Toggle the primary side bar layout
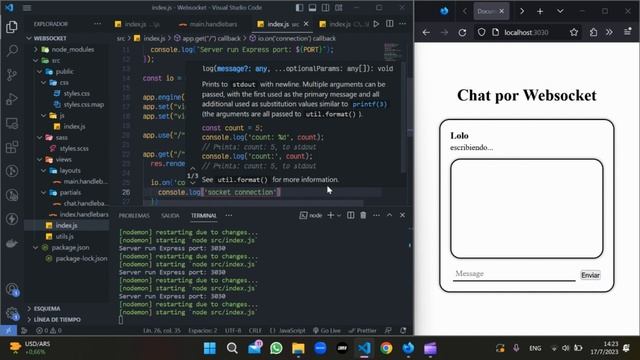This screenshot has width=640, height=360. tap(300, 8)
